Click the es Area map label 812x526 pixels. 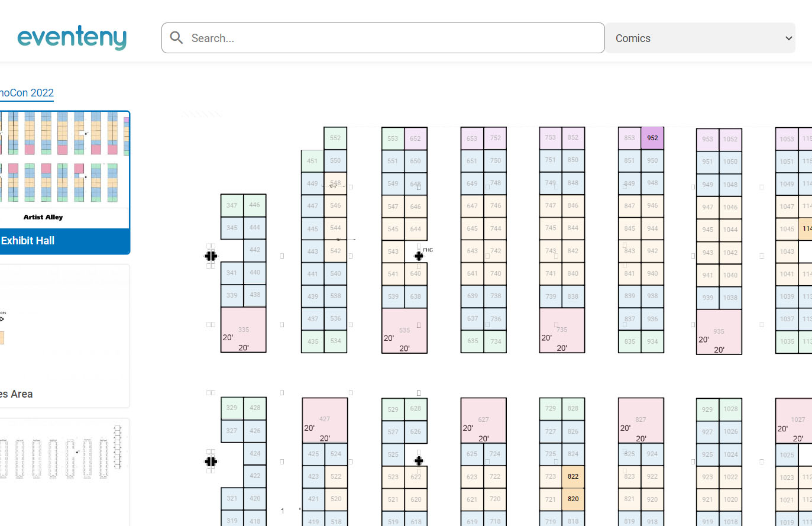coord(17,393)
